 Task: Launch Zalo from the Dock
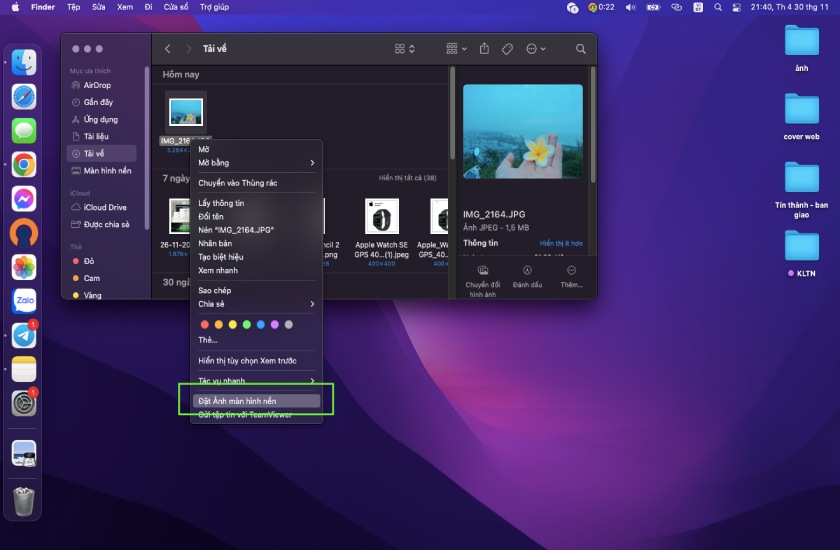pyautogui.click(x=24, y=301)
